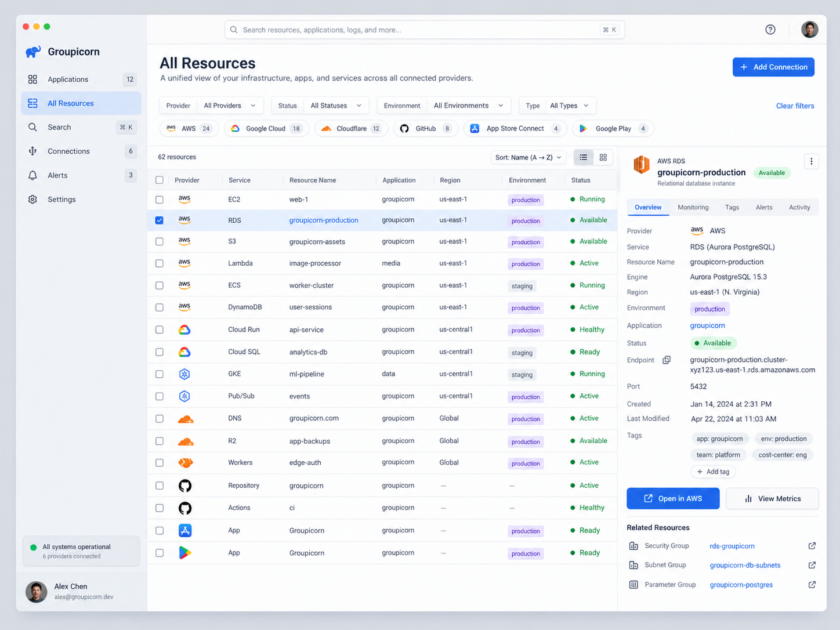
Task: Click the Add Connection button
Action: pyautogui.click(x=773, y=67)
